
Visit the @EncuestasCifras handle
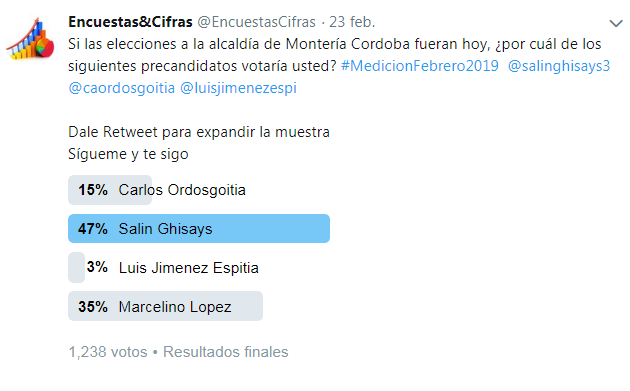coord(256,22)
